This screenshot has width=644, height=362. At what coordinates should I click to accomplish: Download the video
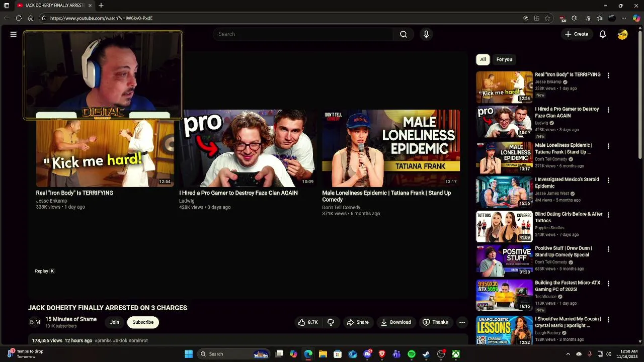pos(396,322)
